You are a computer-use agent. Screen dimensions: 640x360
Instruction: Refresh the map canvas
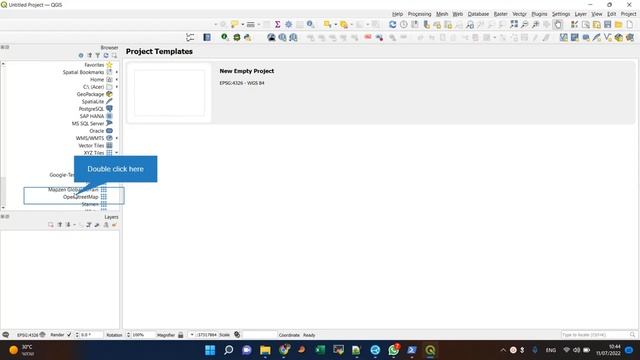(x=393, y=24)
